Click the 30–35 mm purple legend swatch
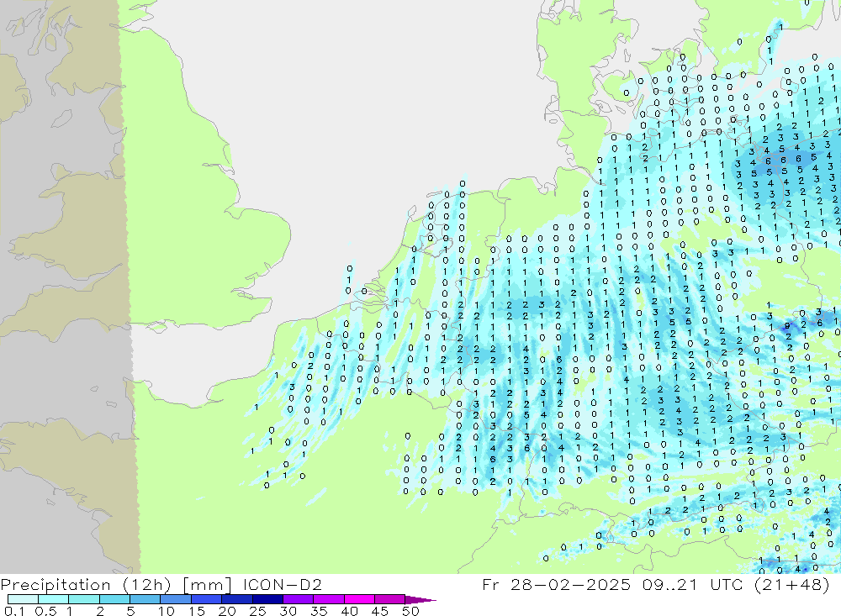The height and width of the screenshot is (616, 841). (x=299, y=599)
